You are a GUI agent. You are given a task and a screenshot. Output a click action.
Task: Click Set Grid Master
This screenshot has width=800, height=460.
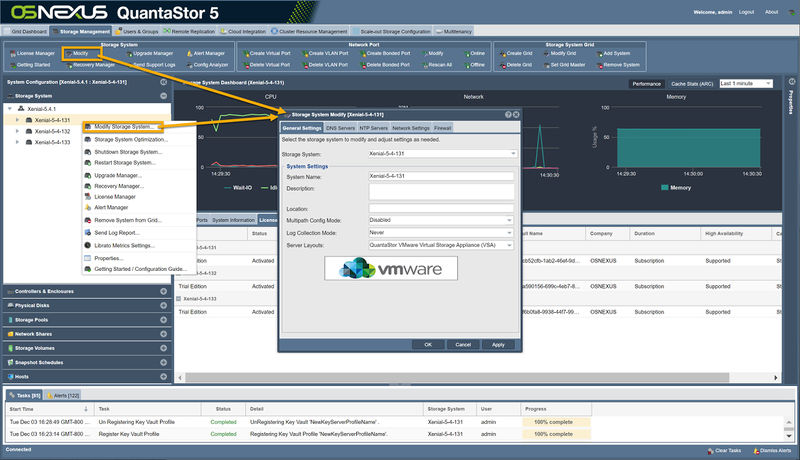565,65
